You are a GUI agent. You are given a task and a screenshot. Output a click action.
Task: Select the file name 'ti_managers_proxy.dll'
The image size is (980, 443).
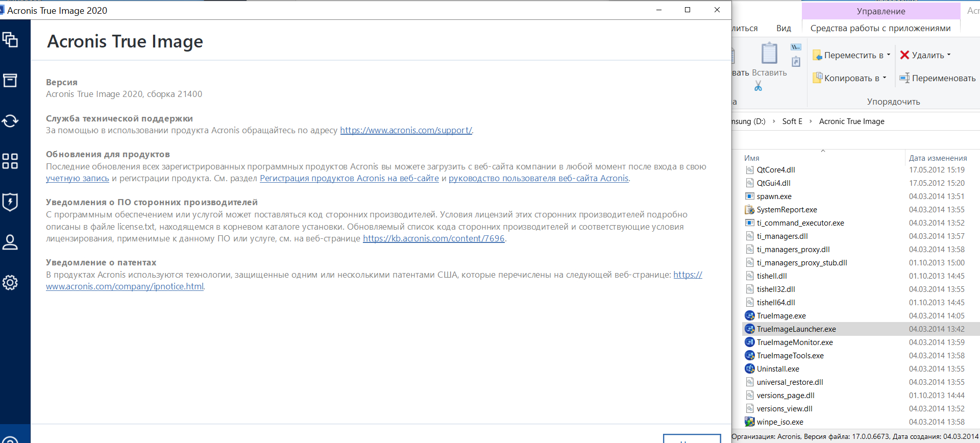(793, 250)
